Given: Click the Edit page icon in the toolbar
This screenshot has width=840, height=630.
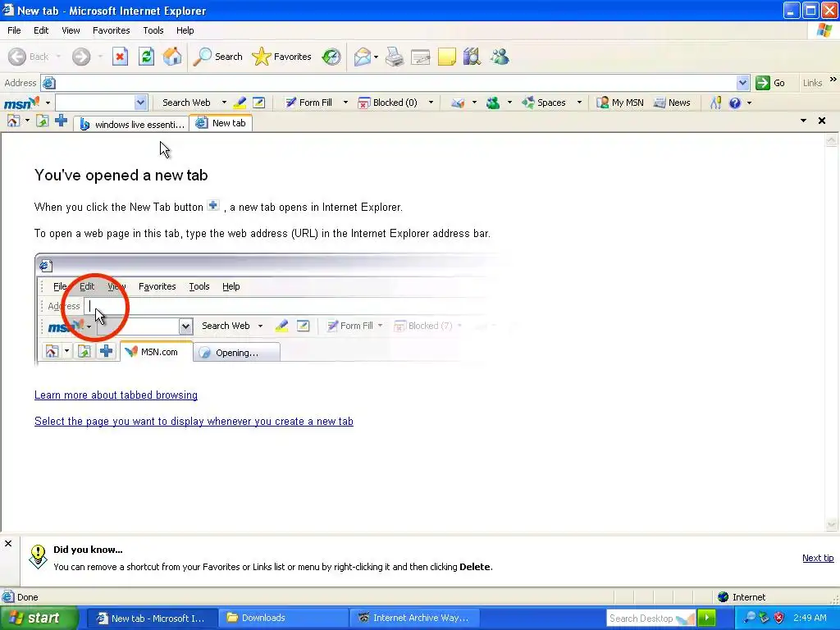Looking at the screenshot, I should [x=421, y=57].
